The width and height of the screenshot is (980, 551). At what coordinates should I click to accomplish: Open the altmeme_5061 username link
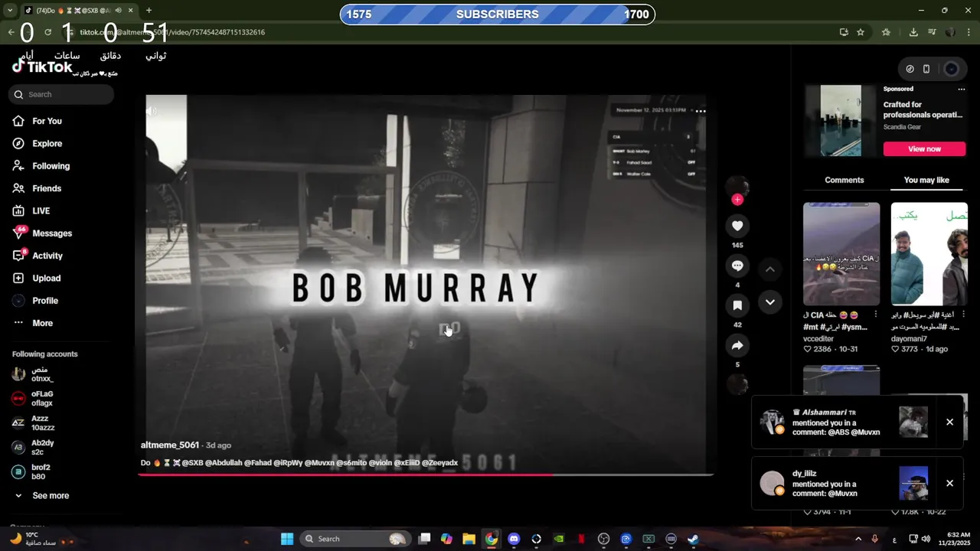(170, 445)
